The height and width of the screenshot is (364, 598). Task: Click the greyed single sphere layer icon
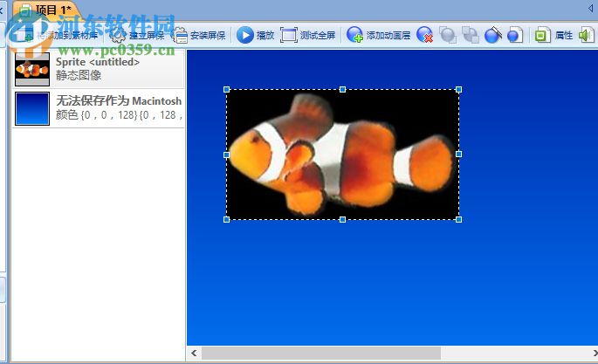pos(448,35)
